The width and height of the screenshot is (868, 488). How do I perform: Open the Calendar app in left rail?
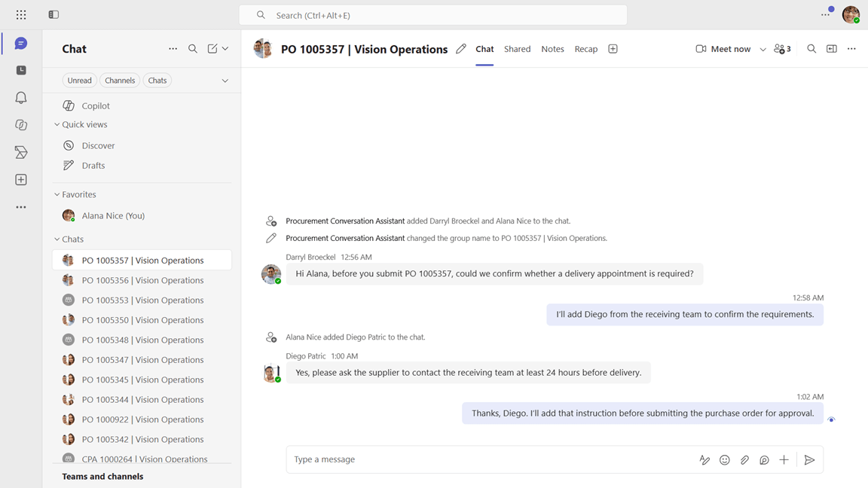pos(21,70)
